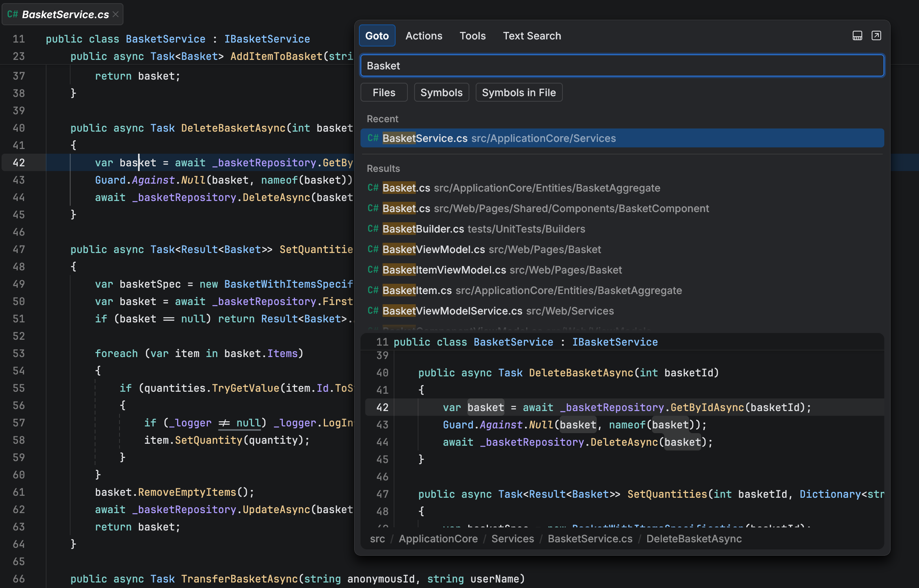Switch to the Actions tab
The image size is (919, 588).
click(x=424, y=36)
